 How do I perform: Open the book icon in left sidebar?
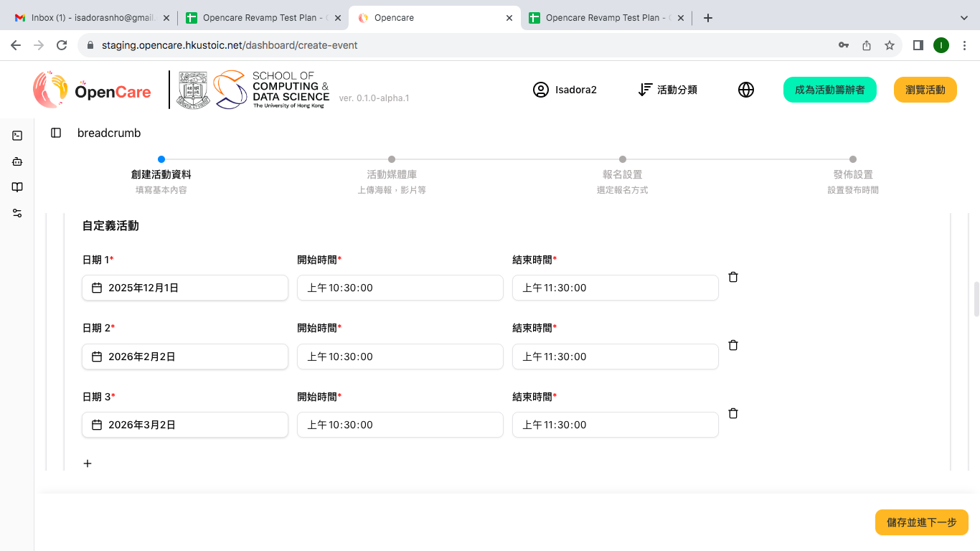click(x=17, y=187)
